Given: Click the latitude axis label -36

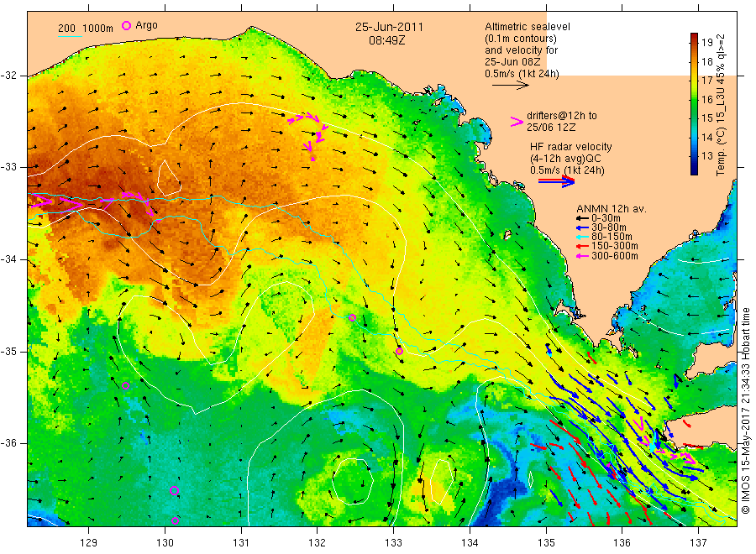Looking at the screenshot, I should pyautogui.click(x=8, y=443).
